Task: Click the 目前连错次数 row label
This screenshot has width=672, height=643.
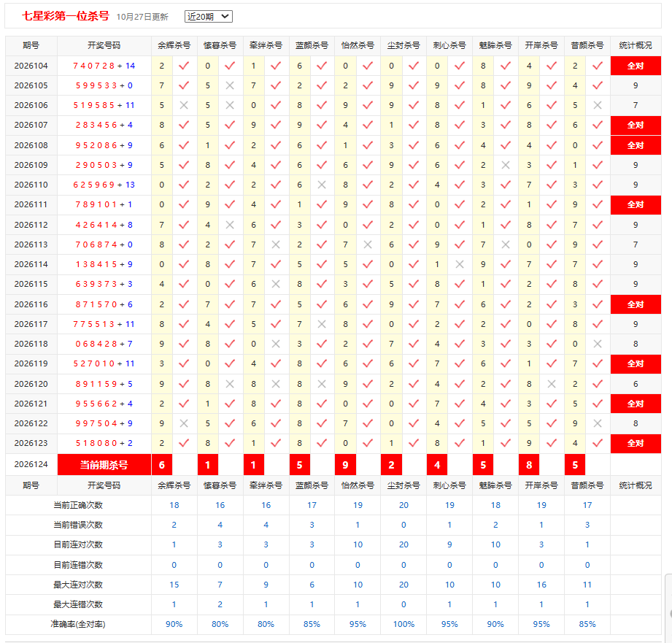Action: tap(78, 565)
